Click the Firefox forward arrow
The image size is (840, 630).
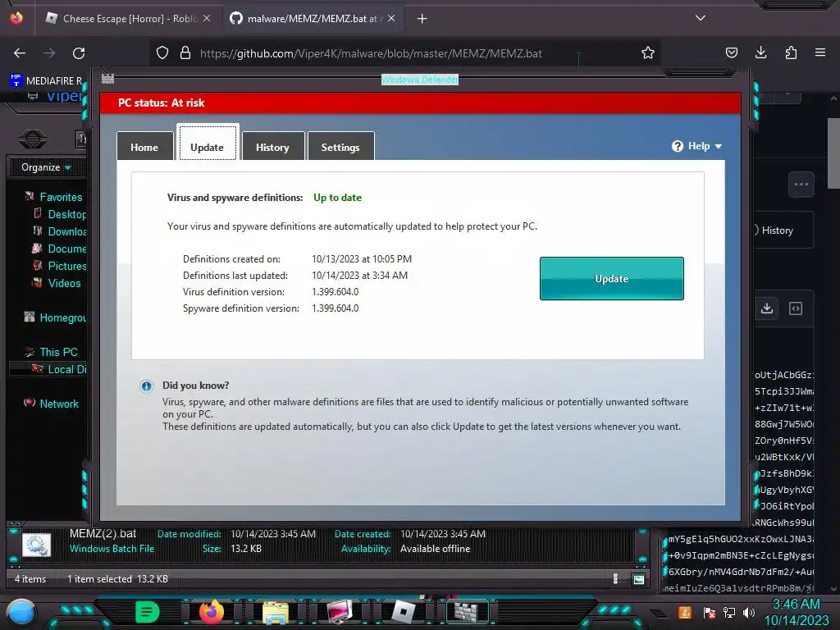coord(48,53)
